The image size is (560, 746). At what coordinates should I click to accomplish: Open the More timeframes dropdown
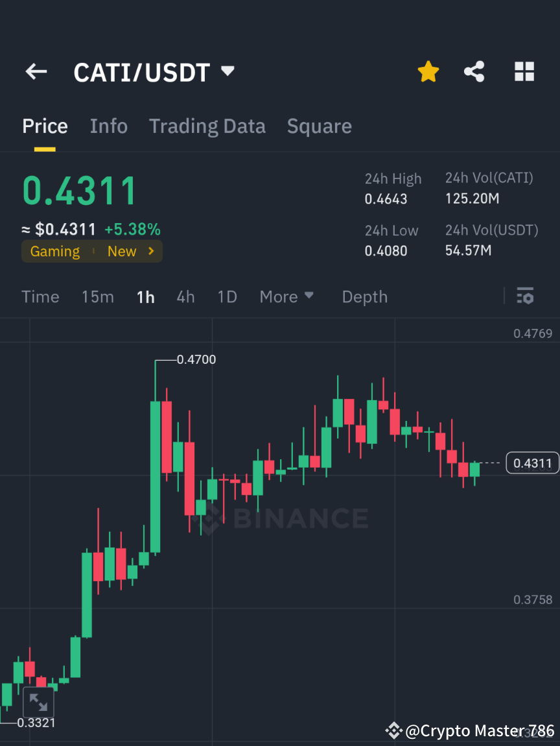286,296
